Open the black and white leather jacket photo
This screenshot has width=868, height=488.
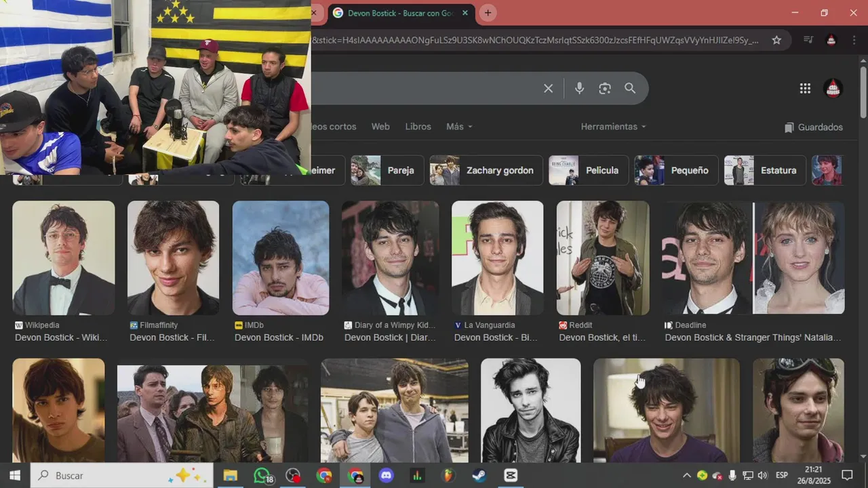531,410
